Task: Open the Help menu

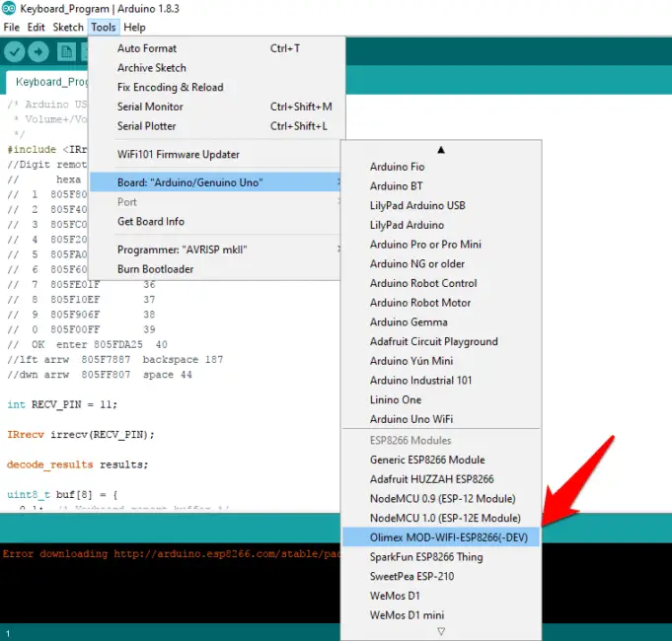Action: (x=134, y=27)
